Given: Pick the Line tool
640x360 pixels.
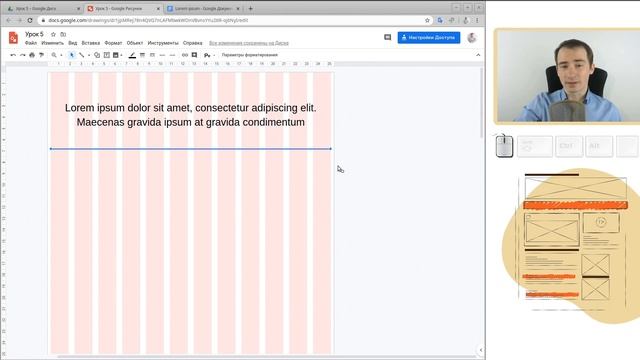Looking at the screenshot, I should click(82, 55).
